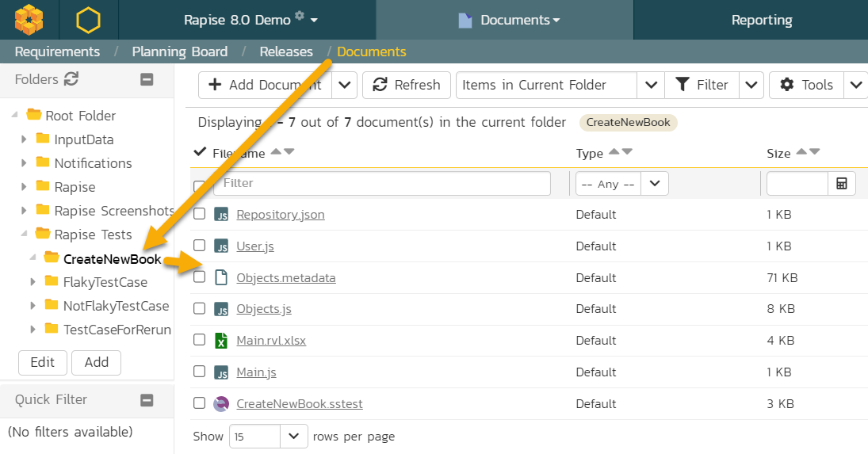Screen dimensions: 868x454
Task: Collapse the Quick Filter panel
Action: 147,400
